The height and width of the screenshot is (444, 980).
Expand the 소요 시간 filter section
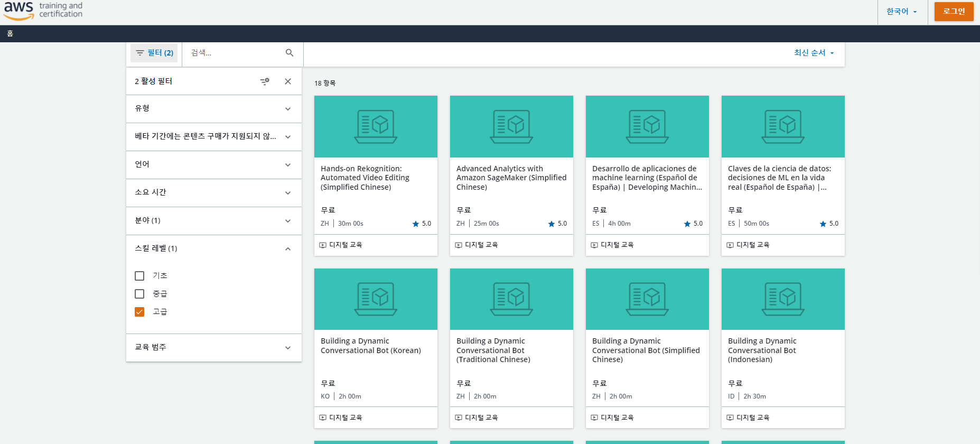(214, 193)
